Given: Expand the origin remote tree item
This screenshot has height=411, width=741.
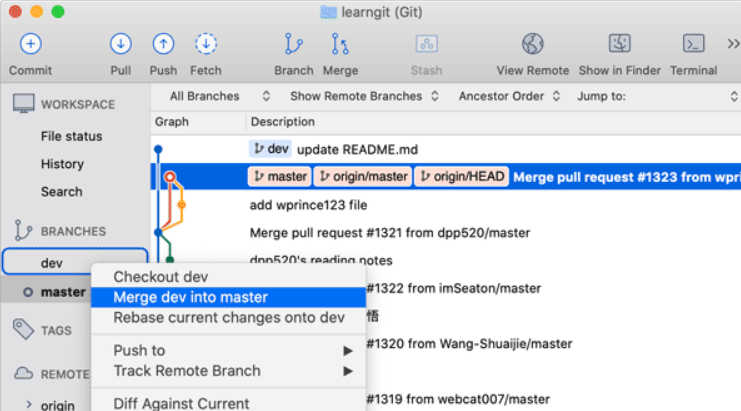Looking at the screenshot, I should pyautogui.click(x=29, y=404).
